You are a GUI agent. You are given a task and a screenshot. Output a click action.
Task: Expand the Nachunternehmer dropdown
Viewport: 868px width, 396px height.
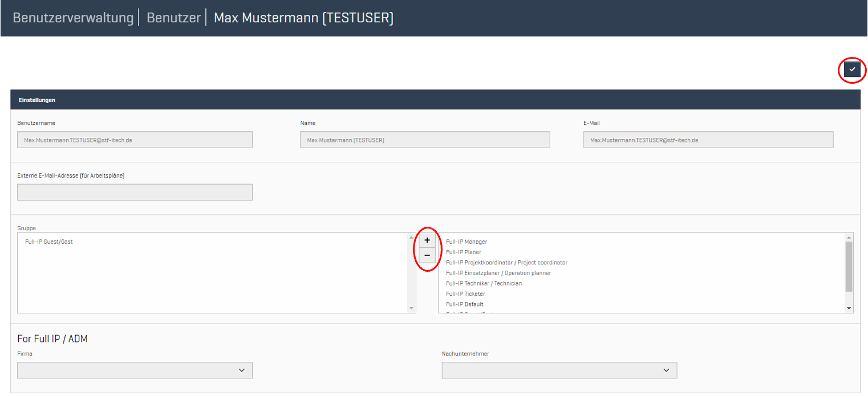tap(559, 370)
